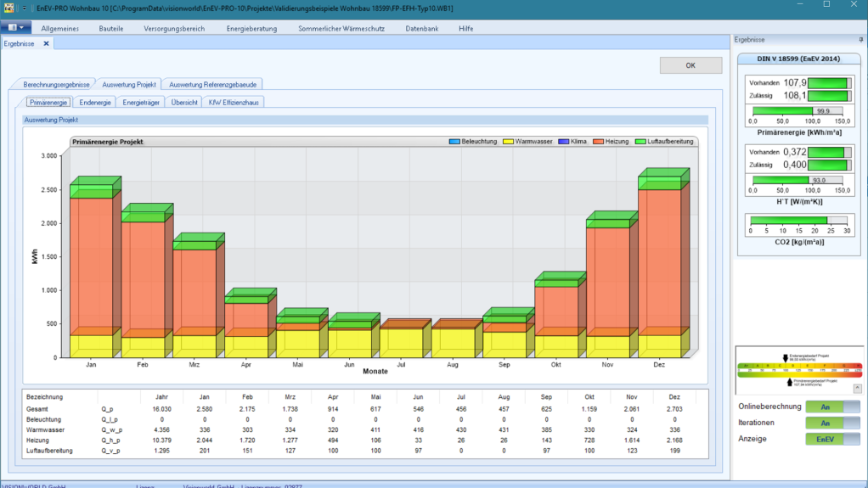Toggle the Iterationen switch

[x=832, y=423]
